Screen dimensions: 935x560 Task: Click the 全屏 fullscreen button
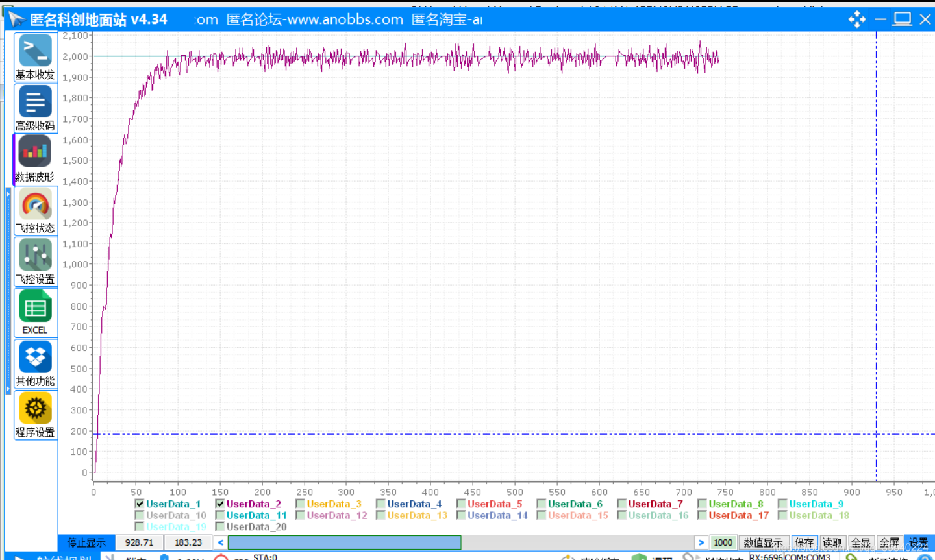click(890, 542)
